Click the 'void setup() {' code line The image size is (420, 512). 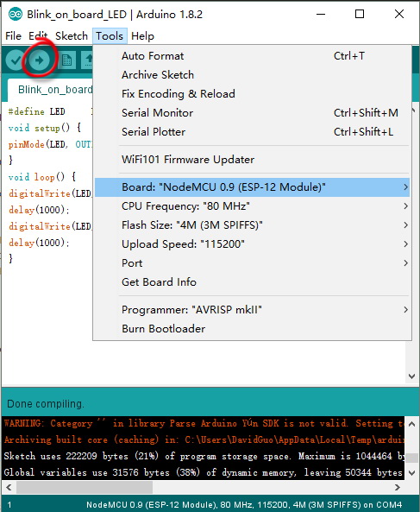(x=45, y=128)
